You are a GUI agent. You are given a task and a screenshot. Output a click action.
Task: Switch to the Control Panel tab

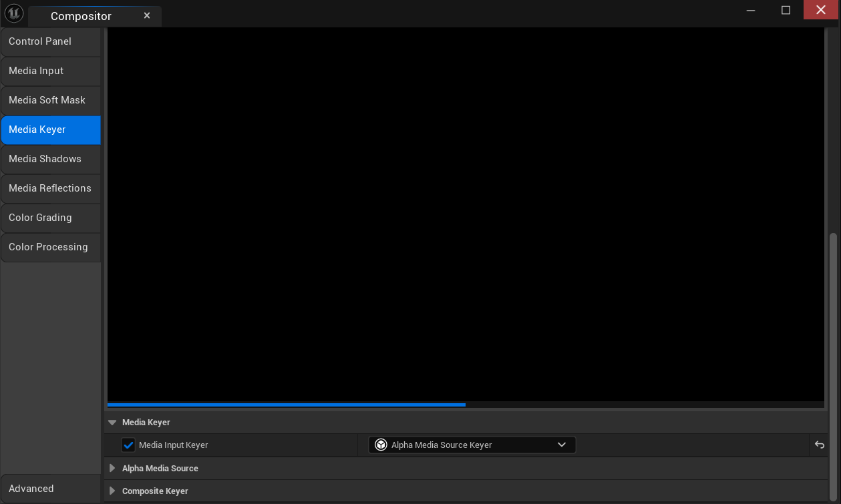[50, 41]
